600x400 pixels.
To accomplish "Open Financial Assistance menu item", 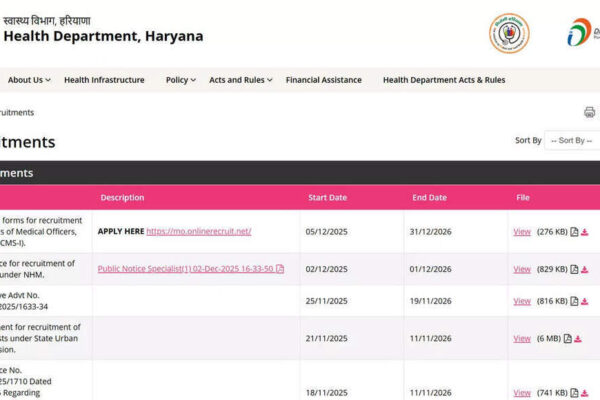I will 324,80.
